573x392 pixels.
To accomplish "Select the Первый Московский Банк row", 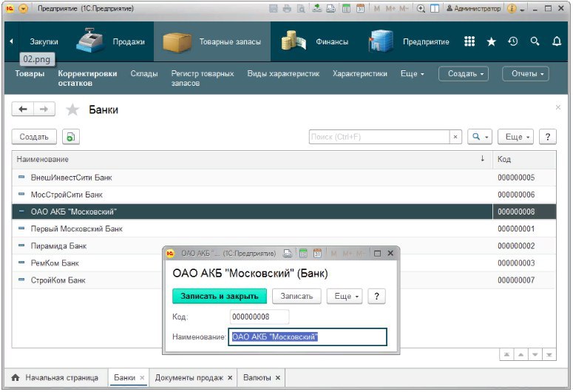I will 284,229.
